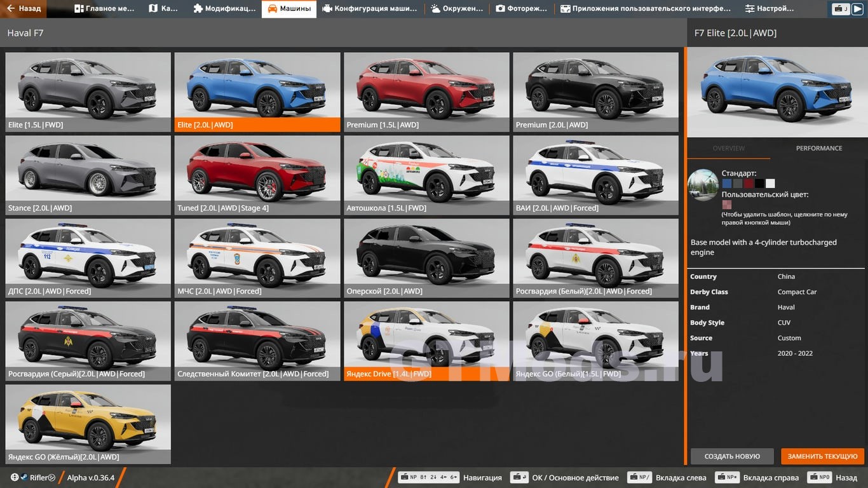Click the Alpha v.0.36.4 version label
This screenshot has height=488, width=868.
coord(91,478)
